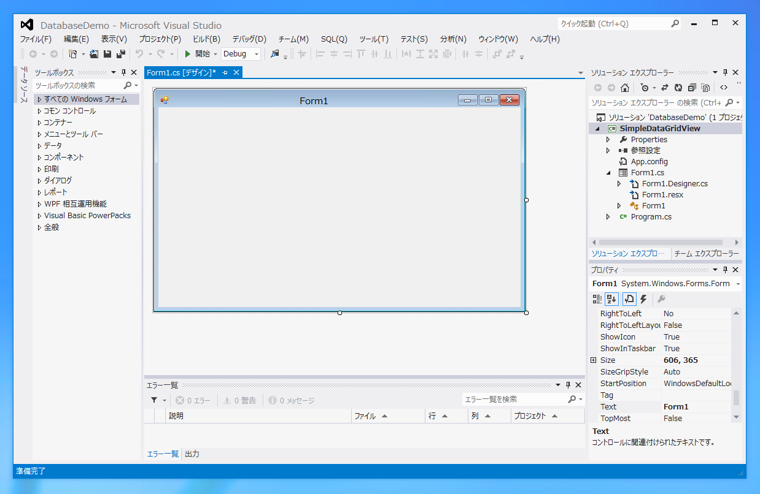Screen dimensions: 760x494
Task: Click Refresh icon in Solution Explorer
Action: point(678,88)
